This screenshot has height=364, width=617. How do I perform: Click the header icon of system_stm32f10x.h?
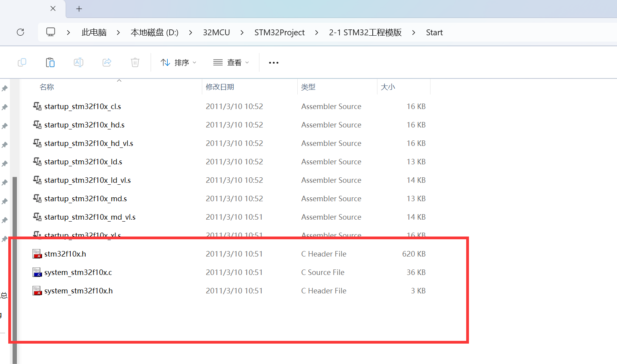pyautogui.click(x=37, y=291)
